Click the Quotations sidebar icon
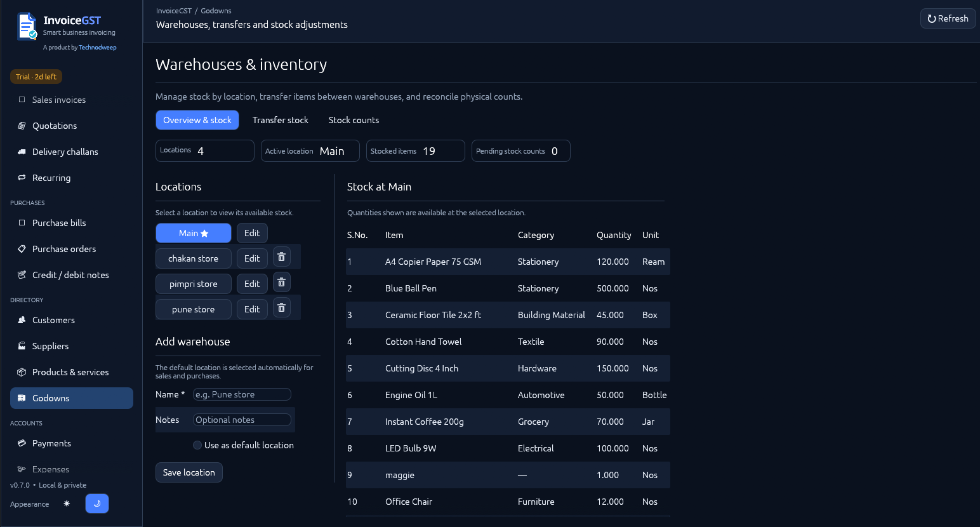The image size is (980, 527). 22,126
